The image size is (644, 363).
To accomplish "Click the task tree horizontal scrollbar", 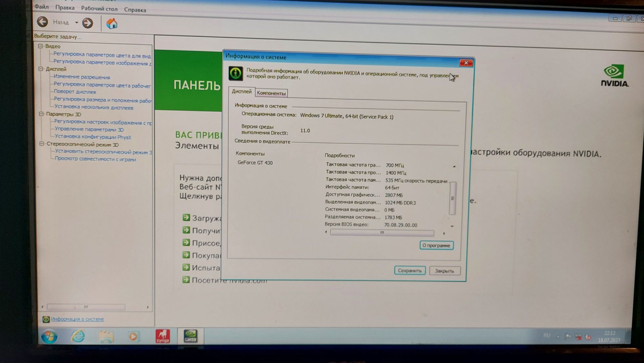I will tap(86, 307).
